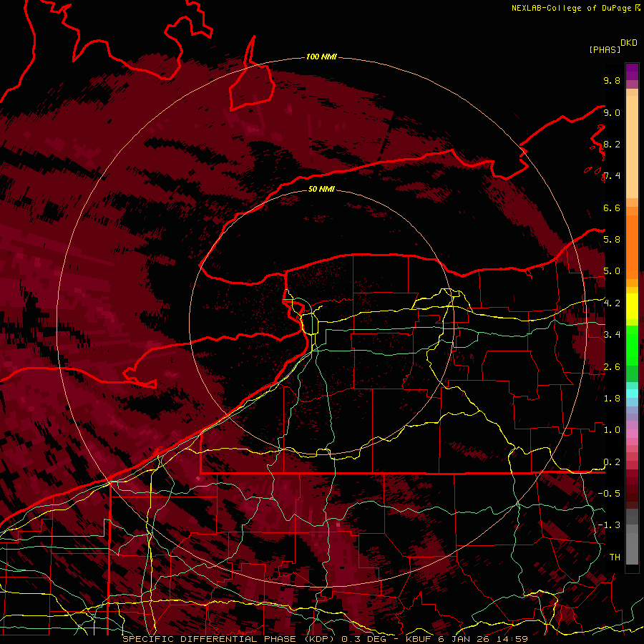Viewport: 644px width, 644px height.
Task: Click the 9.0 value on color scale
Action: click(612, 112)
